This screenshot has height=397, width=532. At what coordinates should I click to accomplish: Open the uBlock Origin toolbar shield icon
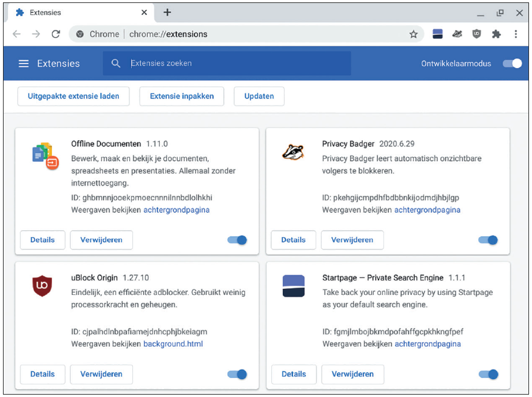477,34
